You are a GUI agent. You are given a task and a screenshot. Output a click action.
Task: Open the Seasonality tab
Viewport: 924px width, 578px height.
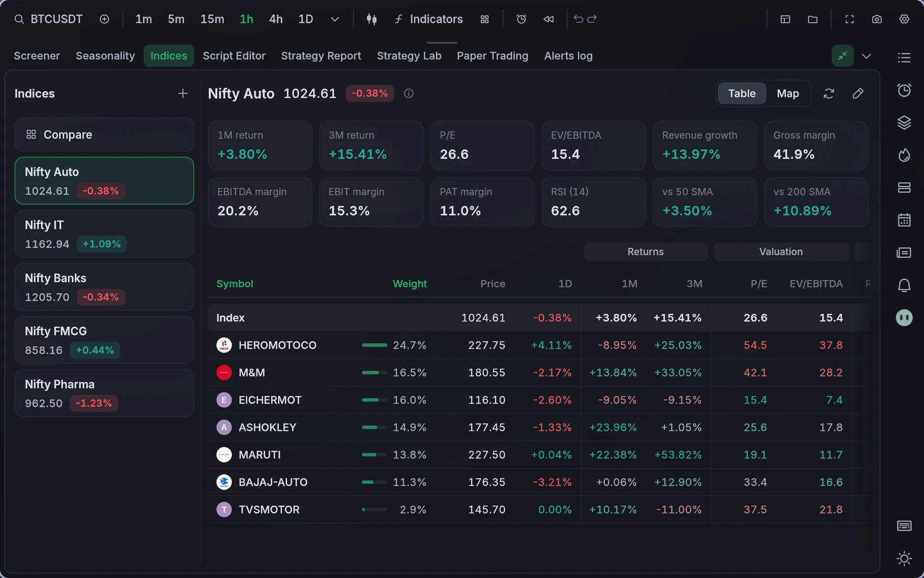tap(105, 56)
